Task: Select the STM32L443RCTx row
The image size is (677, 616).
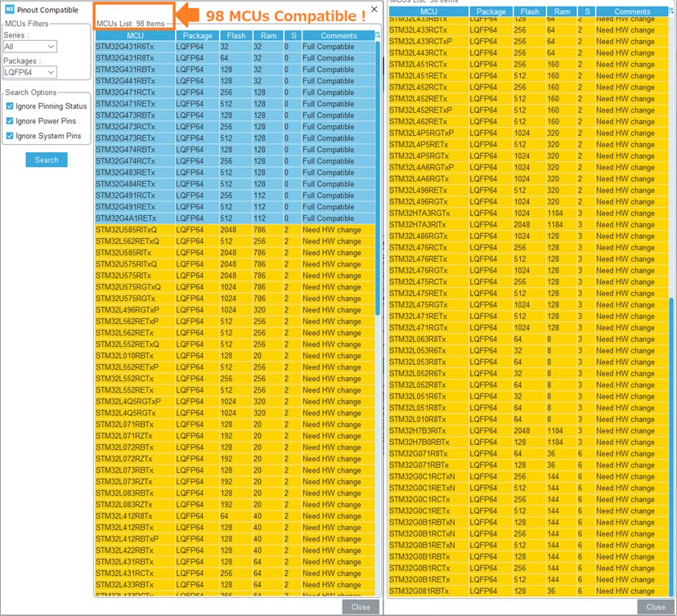Action: [528, 52]
